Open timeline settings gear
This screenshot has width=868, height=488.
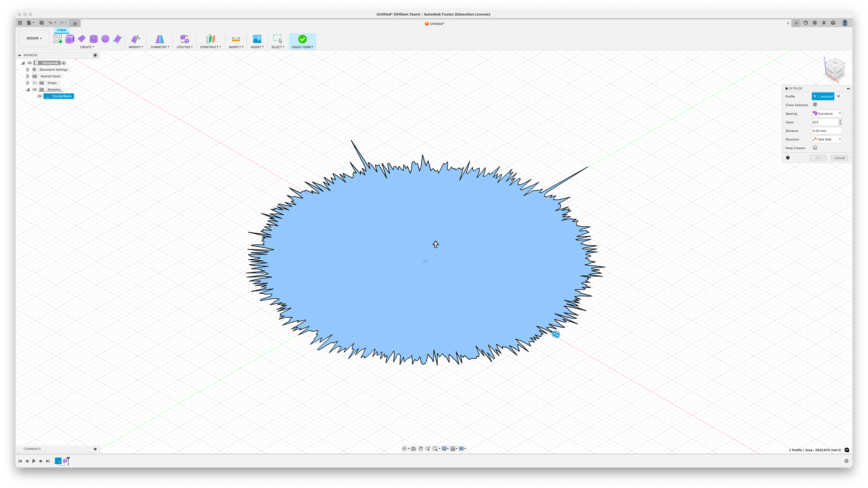(846, 461)
